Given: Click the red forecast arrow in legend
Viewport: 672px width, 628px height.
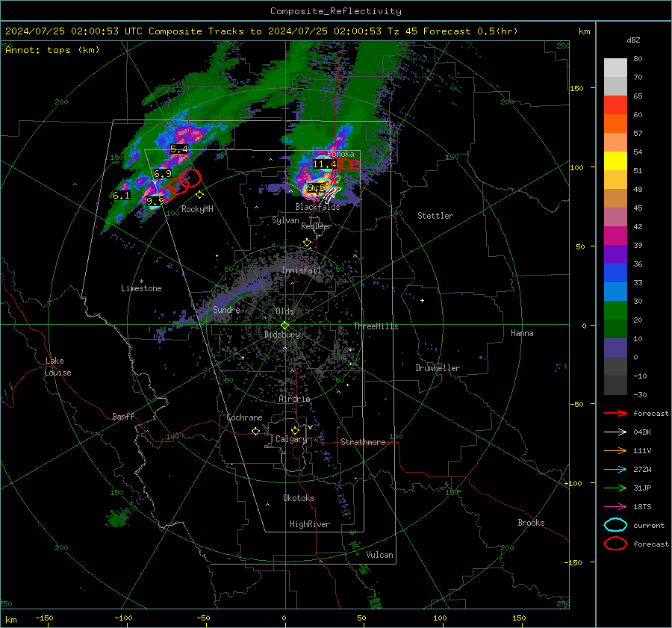Looking at the screenshot, I should (615, 413).
